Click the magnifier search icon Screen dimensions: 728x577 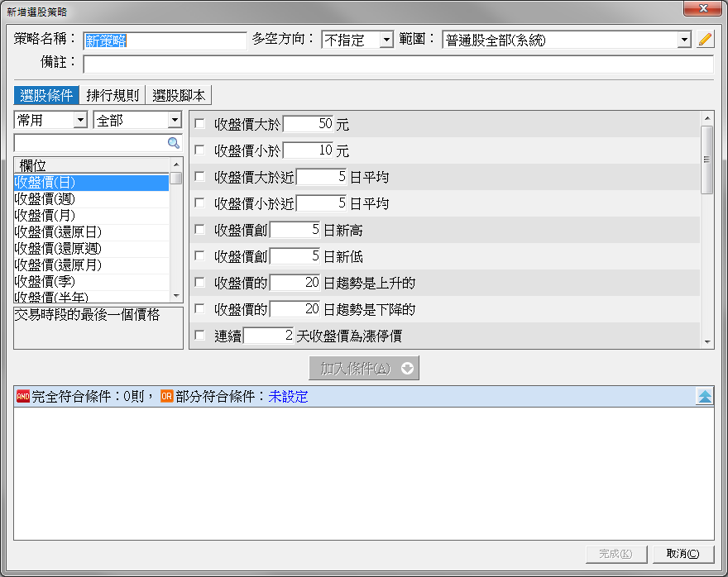click(x=174, y=143)
